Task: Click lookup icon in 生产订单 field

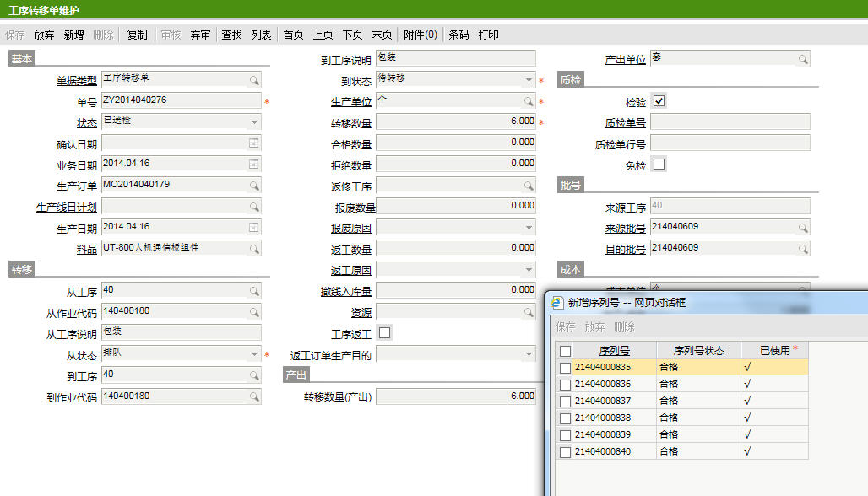Action: pyautogui.click(x=253, y=186)
